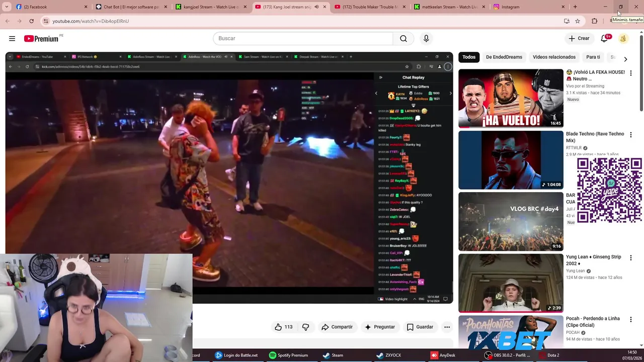The width and height of the screenshot is (644, 362).
Task: Close the Facebook tab
Action: 86,7
